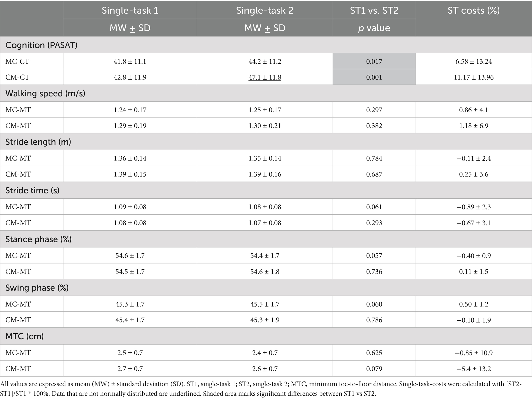Click the Single-task 1 column header
The height and width of the screenshot is (400, 532).
(130, 10)
